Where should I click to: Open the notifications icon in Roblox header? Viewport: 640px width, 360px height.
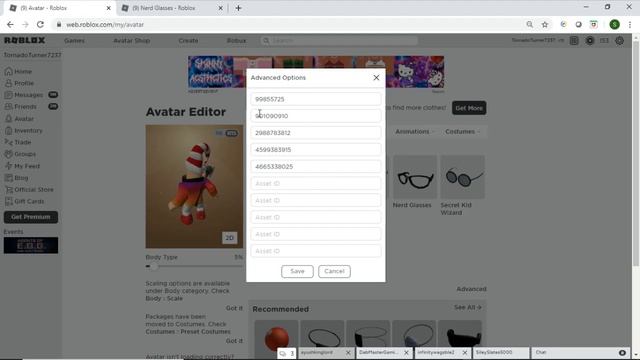click(x=574, y=40)
